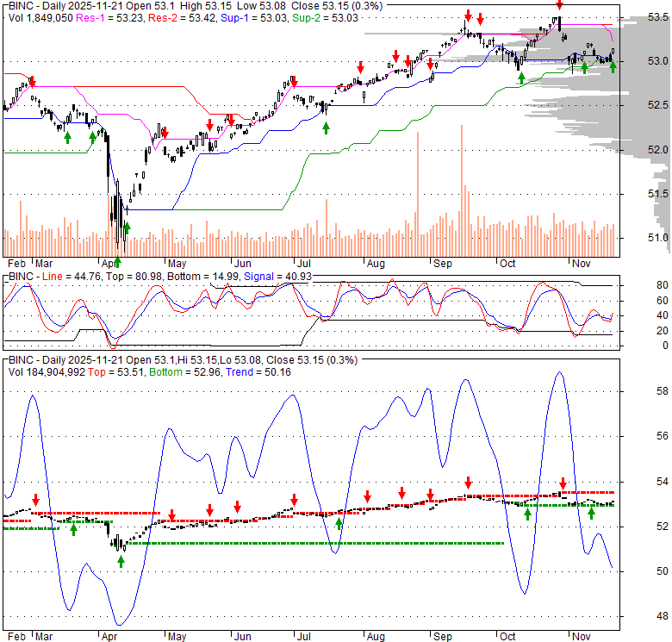Image resolution: width=672 pixels, height=642 pixels.
Task: Click the lowest green arrow in April on bottom panel
Action: [121, 561]
